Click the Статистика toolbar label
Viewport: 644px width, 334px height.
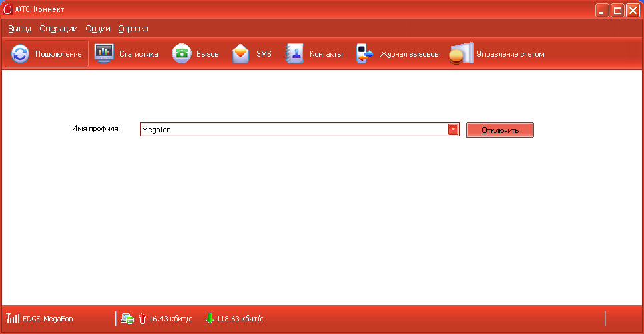click(x=139, y=54)
